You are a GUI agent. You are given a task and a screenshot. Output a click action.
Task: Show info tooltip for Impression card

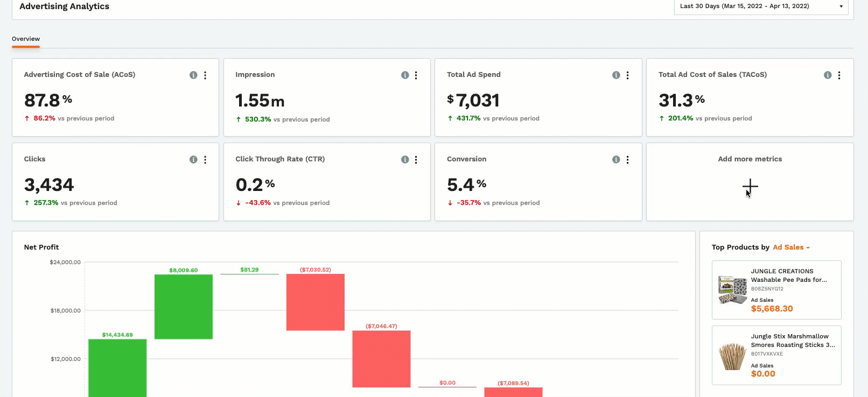pos(405,75)
